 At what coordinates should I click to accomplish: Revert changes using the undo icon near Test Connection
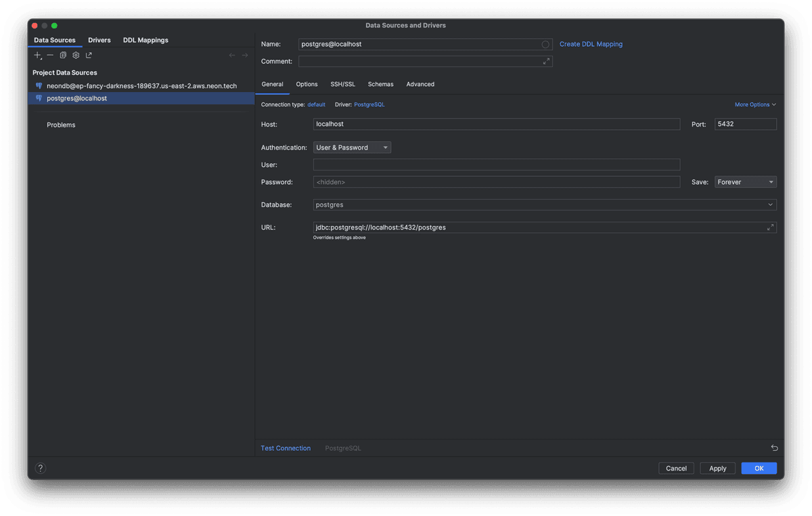coord(774,448)
